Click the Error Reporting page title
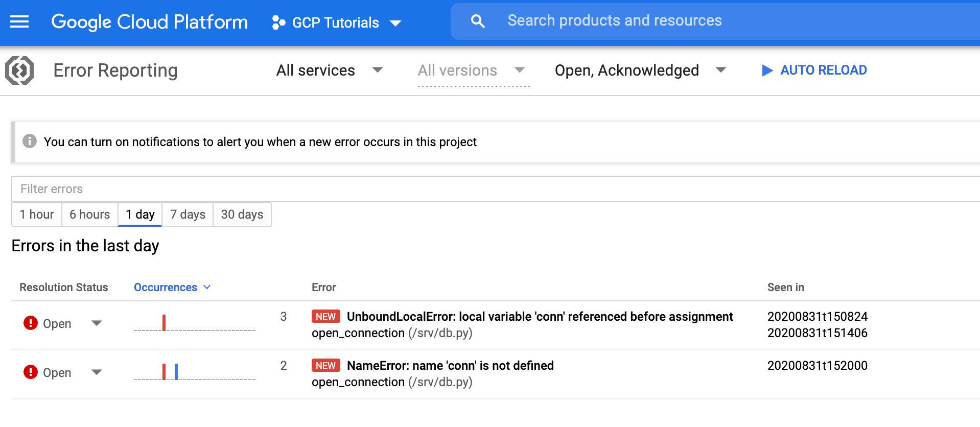980x427 pixels. tap(115, 70)
